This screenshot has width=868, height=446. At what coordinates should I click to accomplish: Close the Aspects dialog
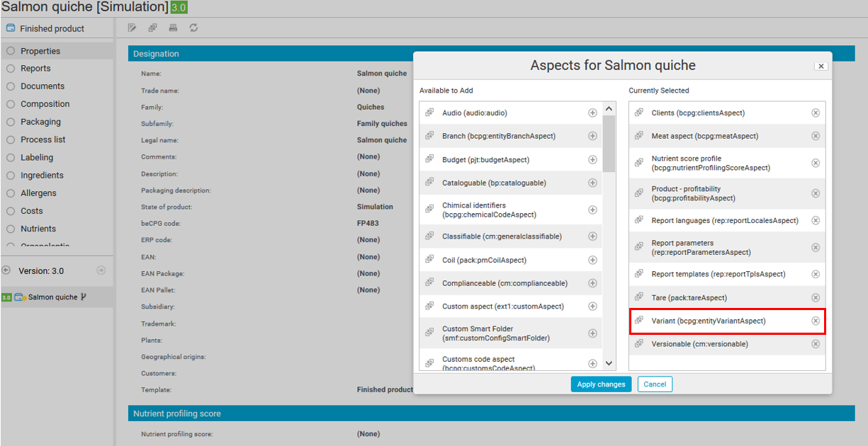(821, 66)
